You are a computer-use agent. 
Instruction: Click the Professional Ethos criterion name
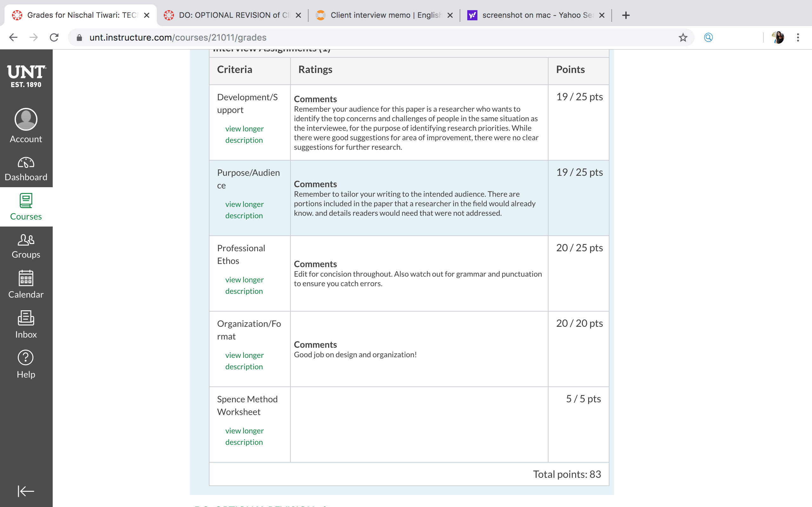pos(241,254)
